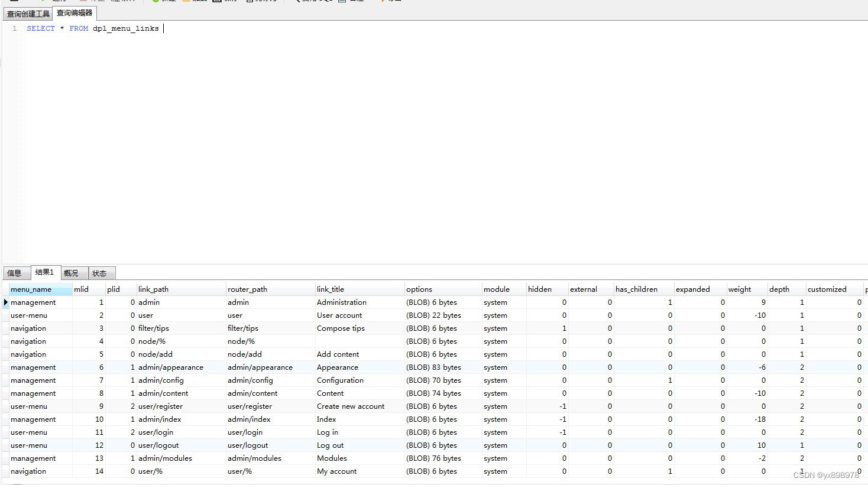Click the has_children column header
Screen dimensions: 868x485
[644, 289]
